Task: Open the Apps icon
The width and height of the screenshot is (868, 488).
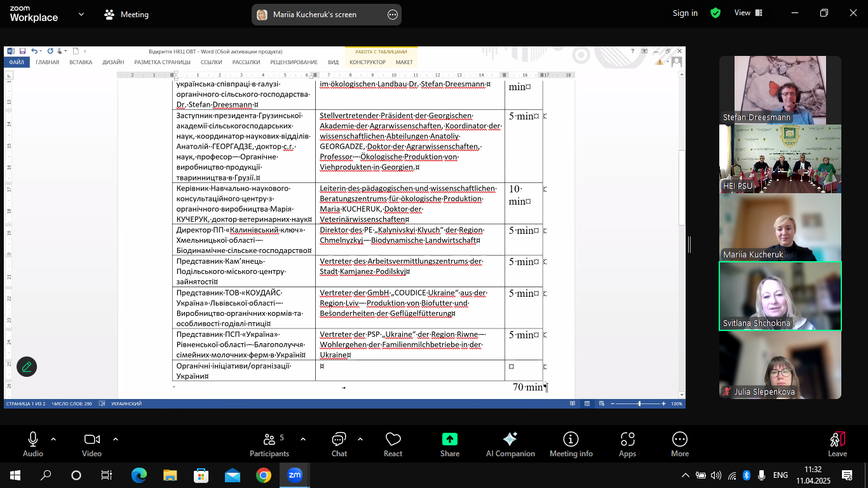Action: (x=627, y=440)
